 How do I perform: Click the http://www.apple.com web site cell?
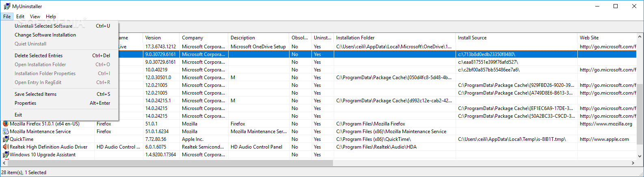[x=604, y=139]
